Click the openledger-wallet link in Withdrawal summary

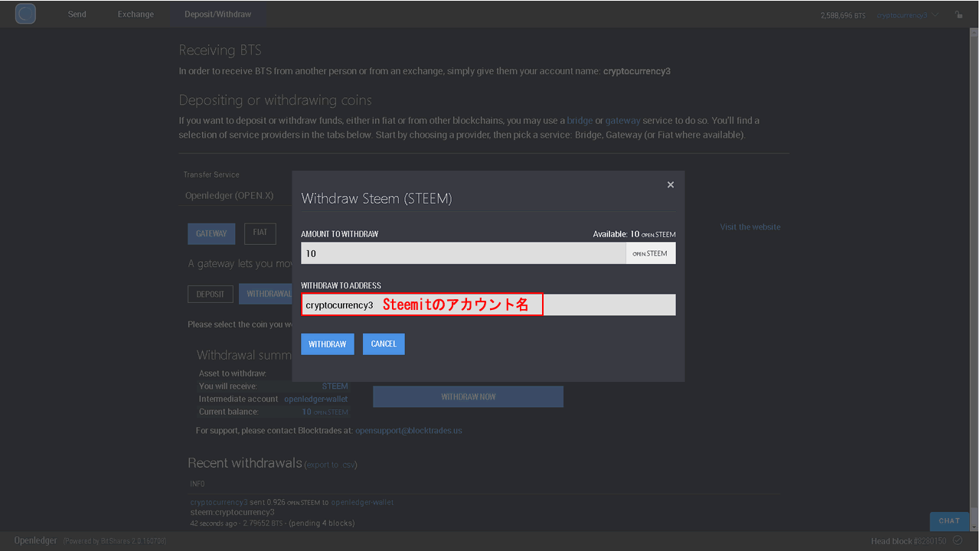[315, 399]
